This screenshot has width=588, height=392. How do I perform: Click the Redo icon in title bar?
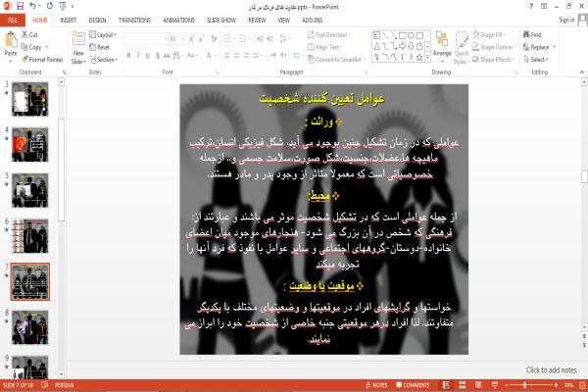click(x=50, y=6)
